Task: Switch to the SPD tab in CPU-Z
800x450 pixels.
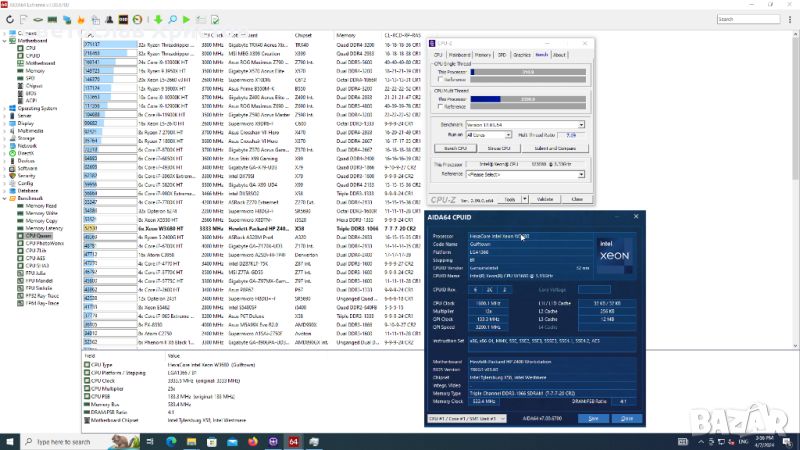Action: [503, 55]
